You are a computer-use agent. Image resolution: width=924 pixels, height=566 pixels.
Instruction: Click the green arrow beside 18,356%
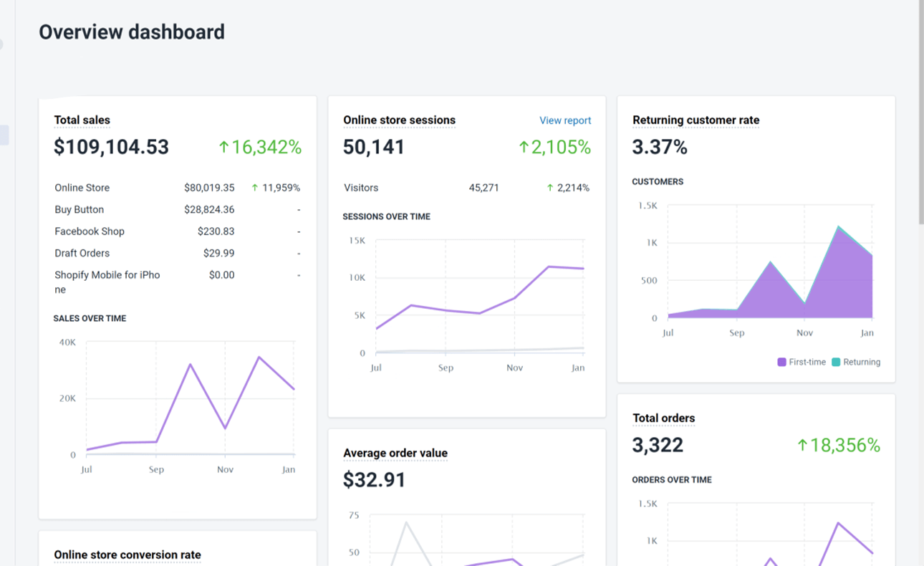tap(803, 446)
